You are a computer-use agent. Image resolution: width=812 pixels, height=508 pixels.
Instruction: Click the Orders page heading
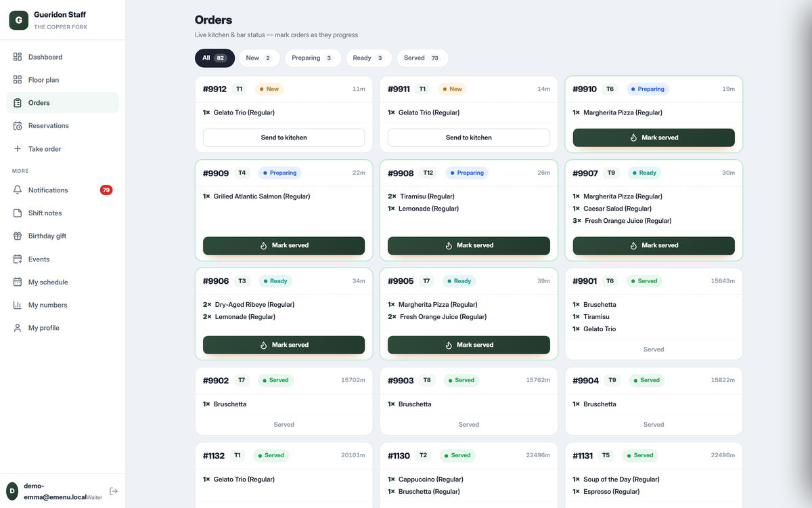point(213,20)
